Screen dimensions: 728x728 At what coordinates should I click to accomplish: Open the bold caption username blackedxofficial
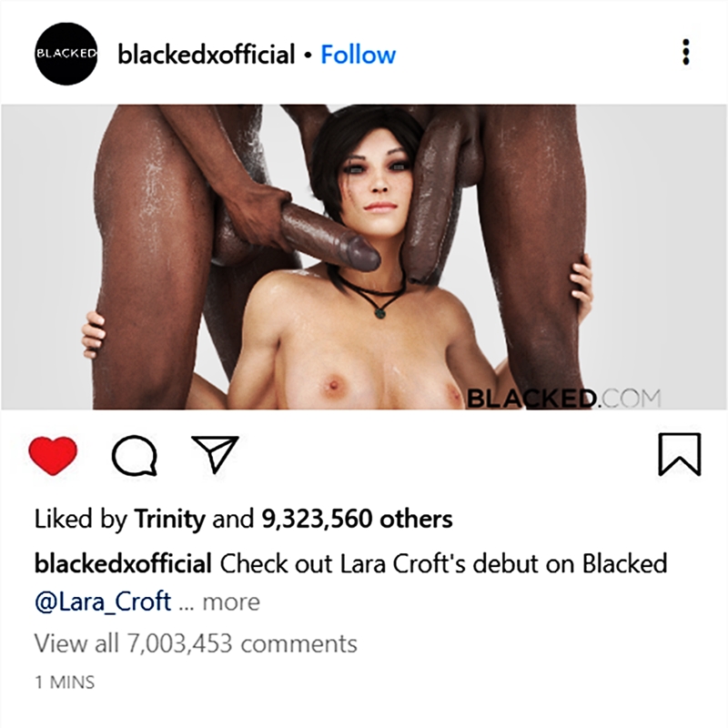tap(123, 563)
